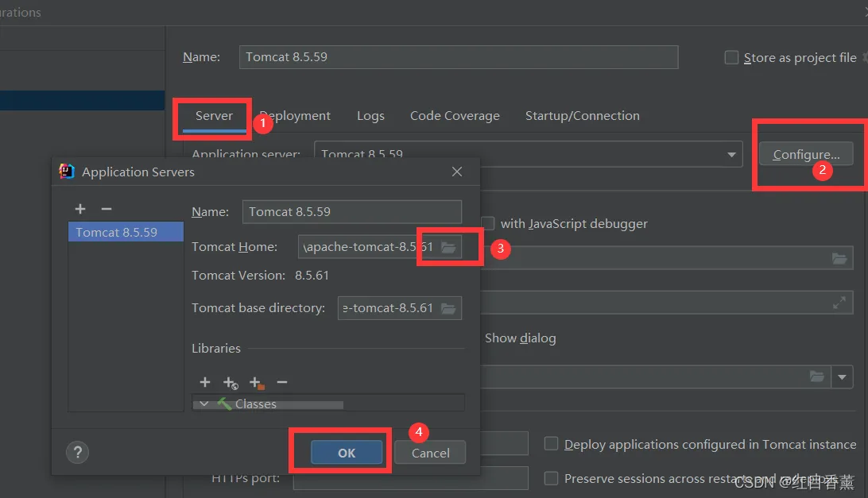Remove selected application server with minus icon
This screenshot has width=868, height=498.
point(107,209)
